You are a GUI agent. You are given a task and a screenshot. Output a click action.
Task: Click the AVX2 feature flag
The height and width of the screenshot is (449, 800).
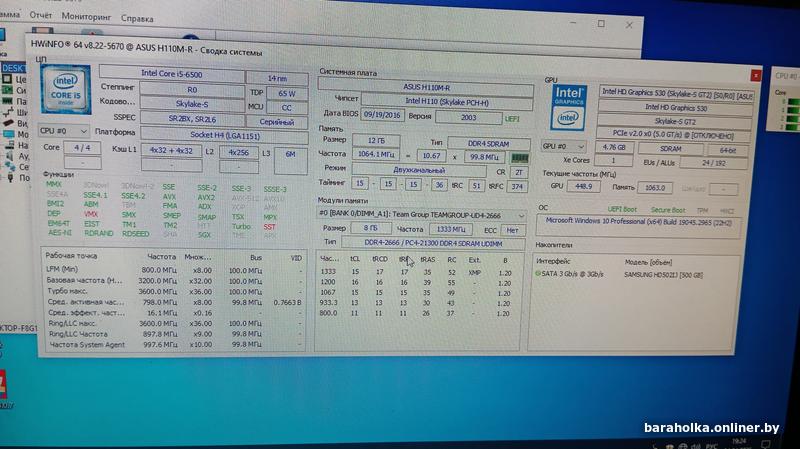206,197
